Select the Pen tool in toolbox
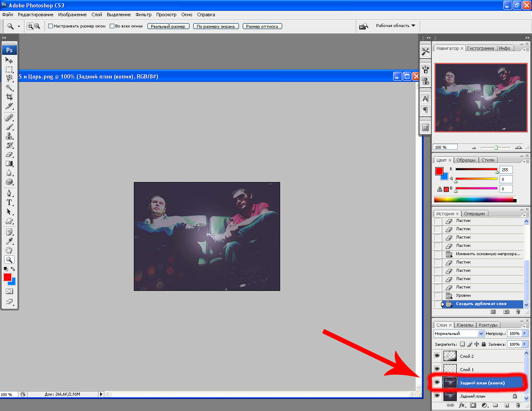Image resolution: width=532 pixels, height=411 pixels. coord(9,193)
